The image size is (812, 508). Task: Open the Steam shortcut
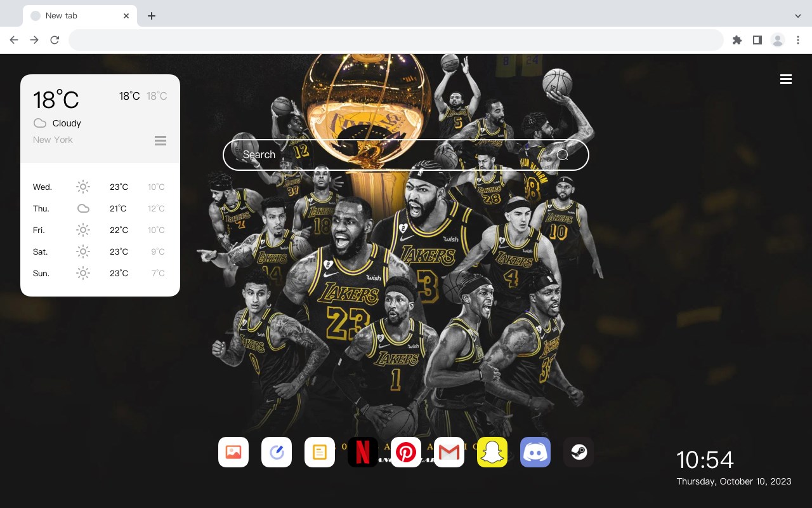click(x=579, y=452)
